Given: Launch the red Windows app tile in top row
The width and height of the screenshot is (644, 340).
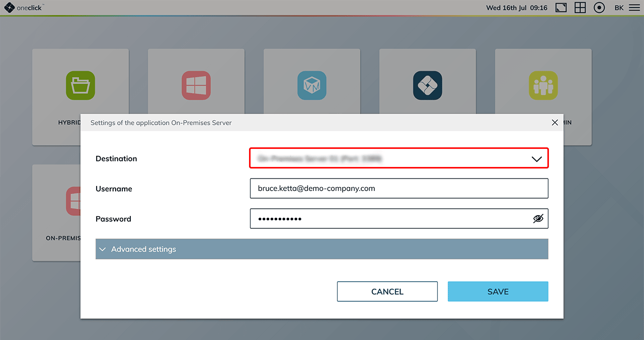Looking at the screenshot, I should [x=196, y=86].
